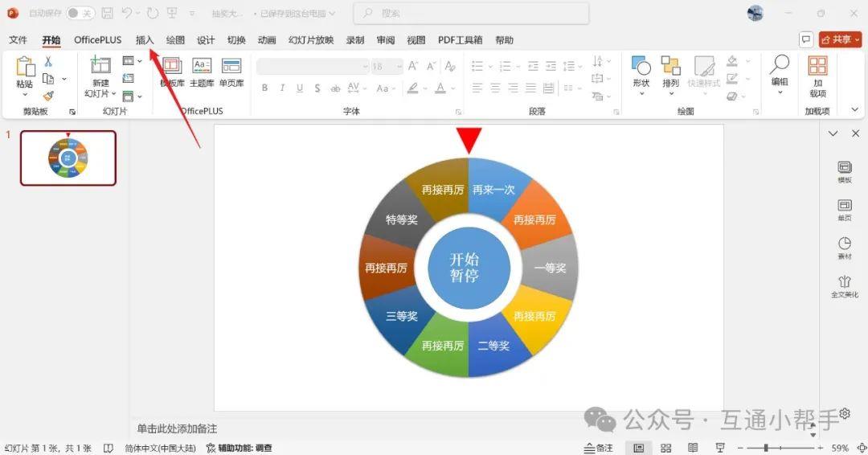The image size is (868, 455).
Task: Click the Decrease Indent icon
Action: [x=533, y=67]
